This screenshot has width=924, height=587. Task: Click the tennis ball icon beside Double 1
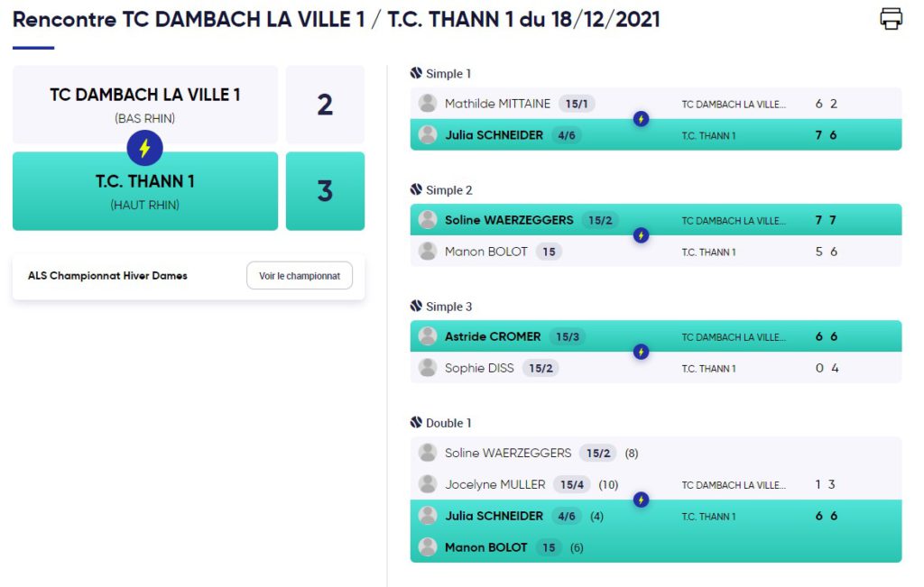[416, 422]
